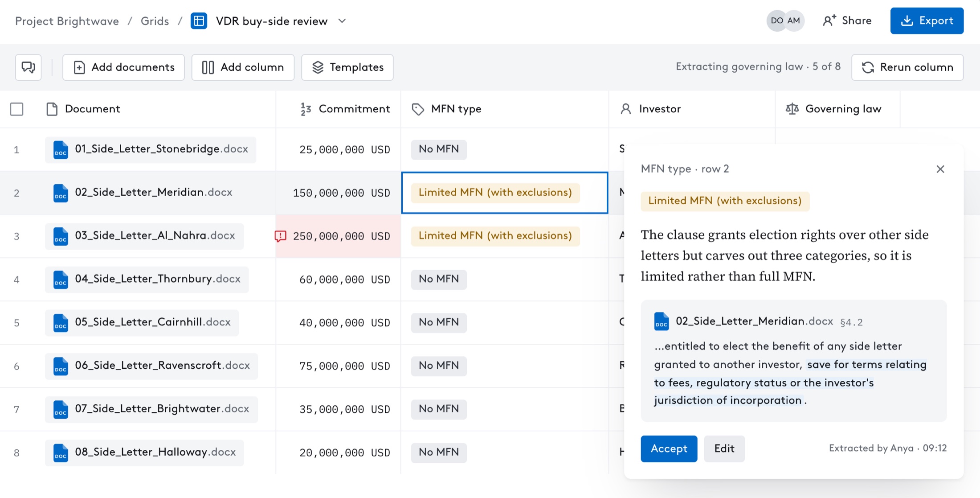This screenshot has width=980, height=498.
Task: Click the highlighted exclusions passage in citation
Action: (x=790, y=383)
